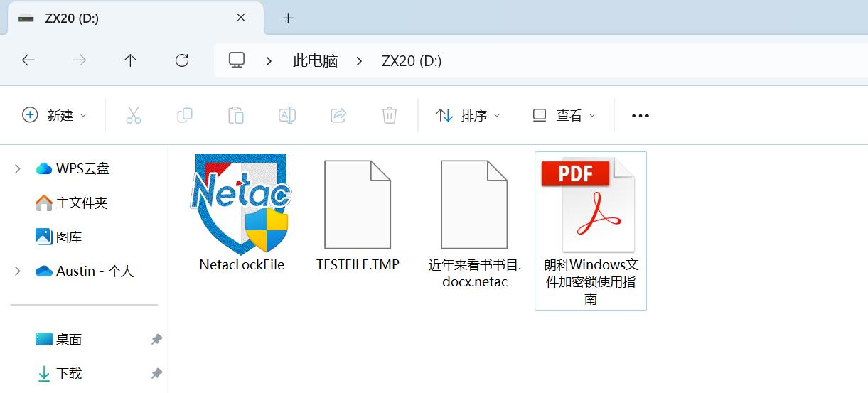Go up one folder level
The width and height of the screenshot is (868, 393).
130,60
